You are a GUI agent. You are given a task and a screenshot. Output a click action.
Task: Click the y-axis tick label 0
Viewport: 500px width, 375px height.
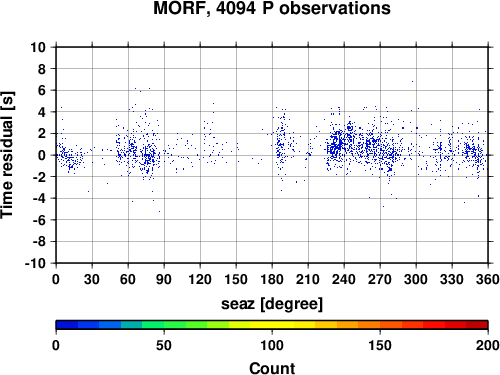coord(42,155)
